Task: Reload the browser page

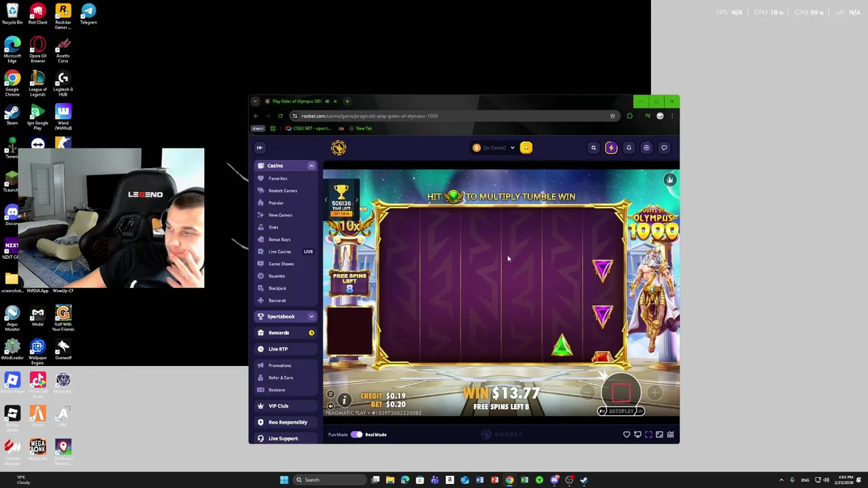Action: coord(280,116)
